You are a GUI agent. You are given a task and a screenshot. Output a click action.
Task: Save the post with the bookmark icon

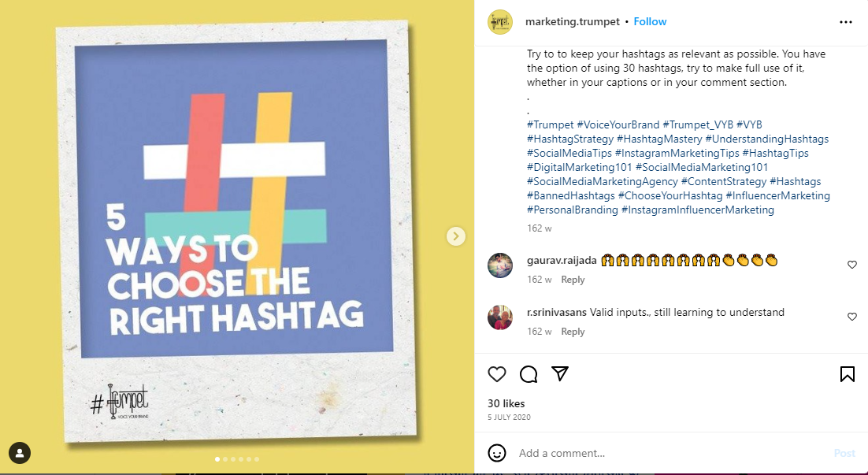pos(848,374)
